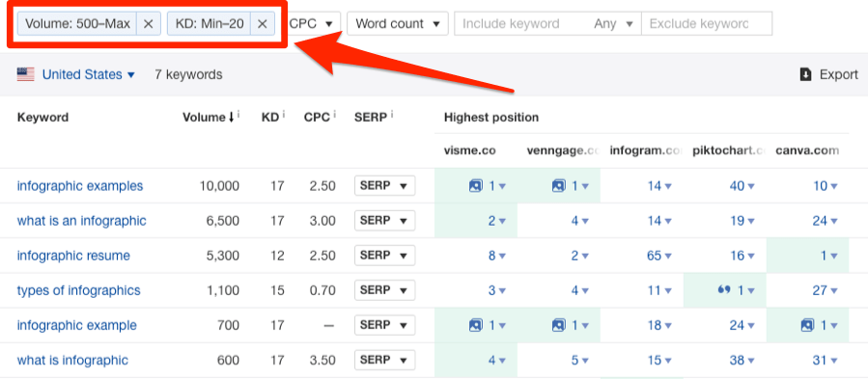Remove the KD: Min–20 filter
Viewport: 868px width, 379px height.
pyautogui.click(x=263, y=24)
